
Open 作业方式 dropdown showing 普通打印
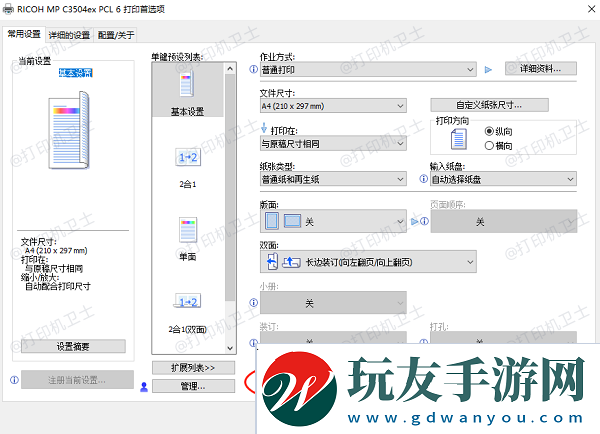click(368, 70)
